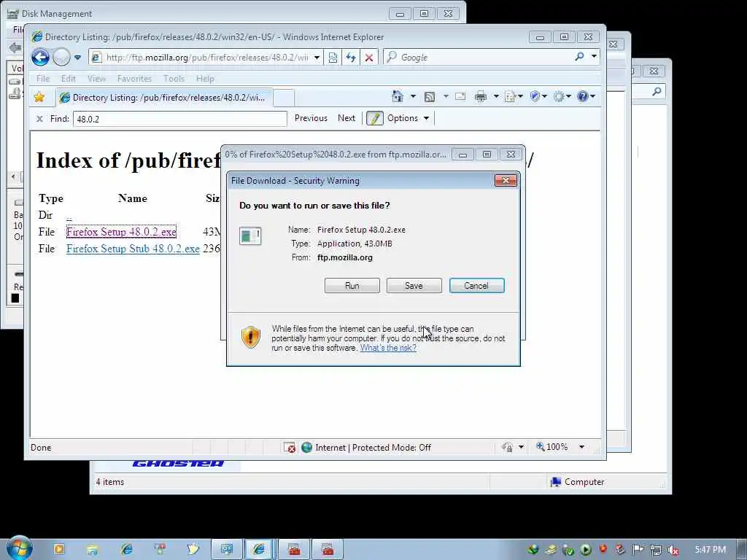Close the File Download Security Warning dialog
This screenshot has width=747, height=560.
coord(506,181)
